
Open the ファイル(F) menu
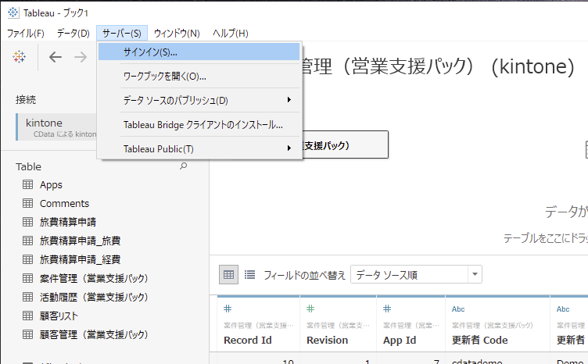tap(26, 34)
